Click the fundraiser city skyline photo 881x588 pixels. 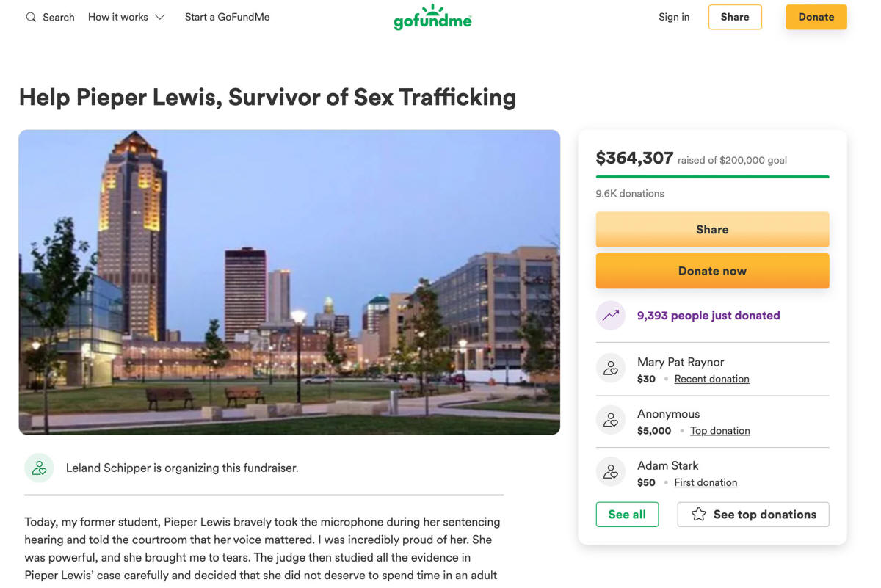289,282
